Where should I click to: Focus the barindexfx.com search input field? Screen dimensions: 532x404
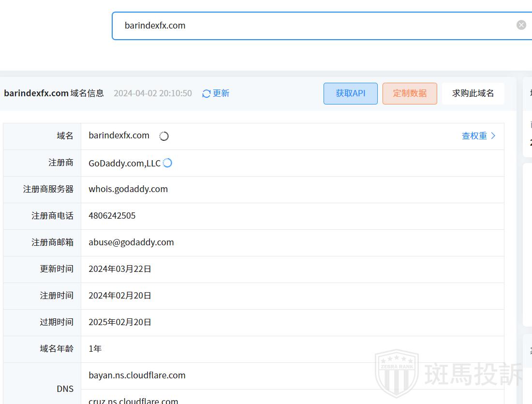[x=314, y=26]
